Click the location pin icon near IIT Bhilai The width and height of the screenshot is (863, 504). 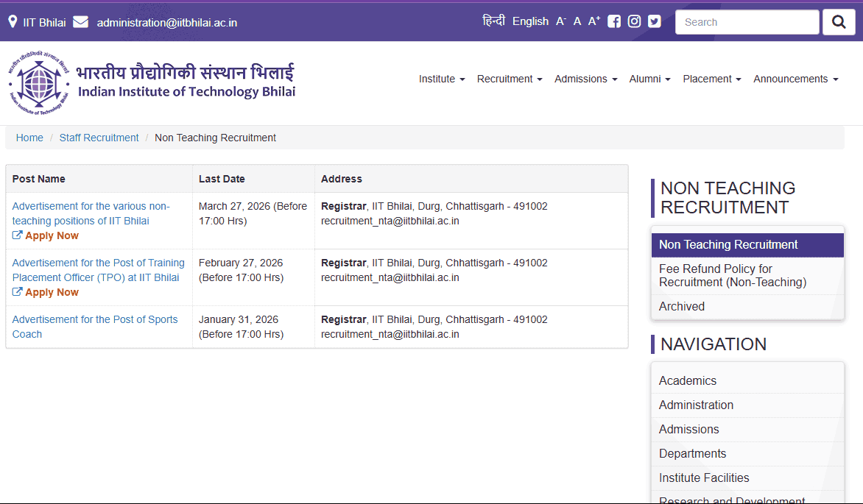(13, 21)
